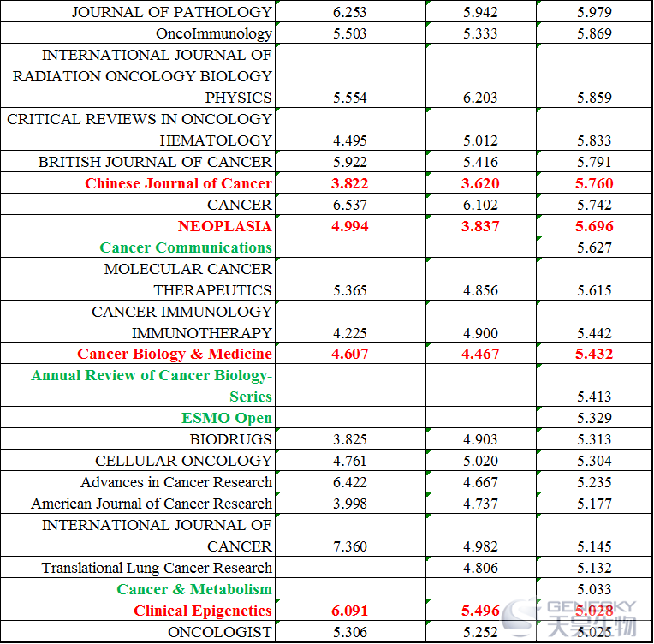Select red value 5.696 for NEOPLASIA

[x=594, y=226]
